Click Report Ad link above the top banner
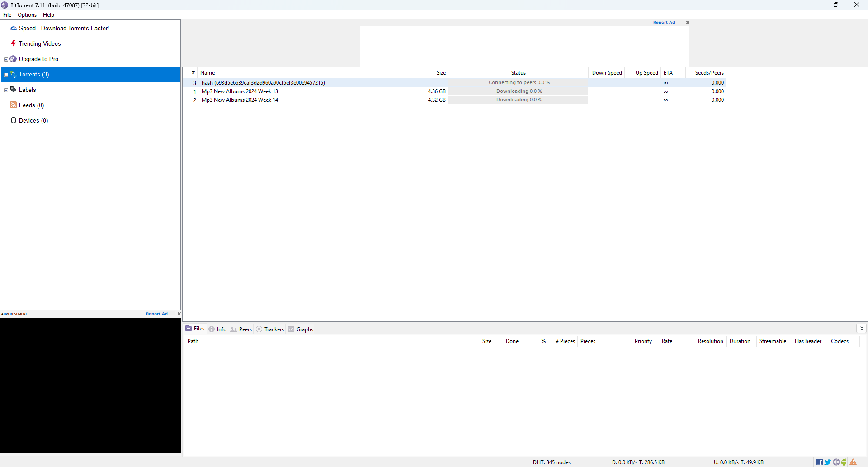Image resolution: width=868 pixels, height=467 pixels. coord(664,22)
